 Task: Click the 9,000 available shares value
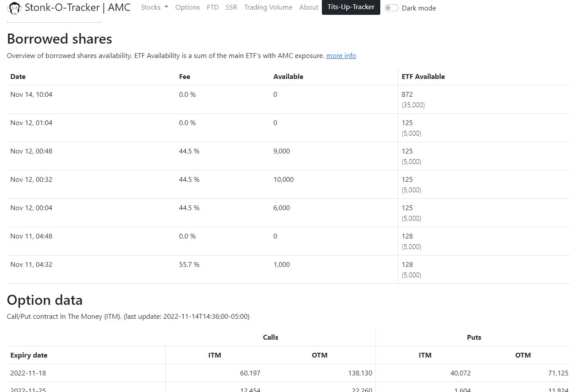coord(282,151)
